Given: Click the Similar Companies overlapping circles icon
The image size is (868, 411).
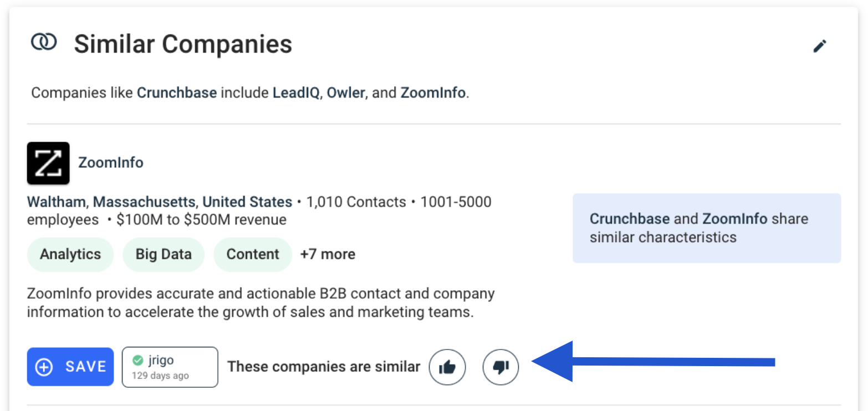Looking at the screenshot, I should [x=44, y=42].
